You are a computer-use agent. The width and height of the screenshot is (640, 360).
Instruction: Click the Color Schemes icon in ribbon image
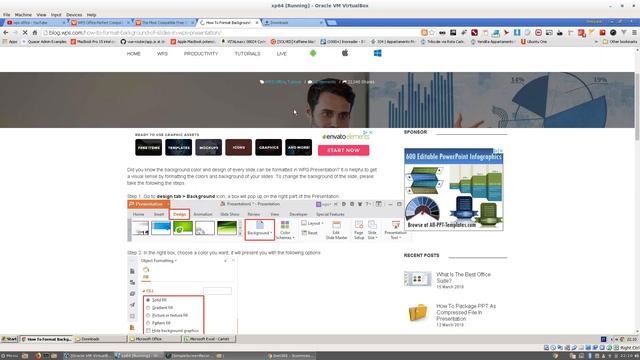point(284,230)
